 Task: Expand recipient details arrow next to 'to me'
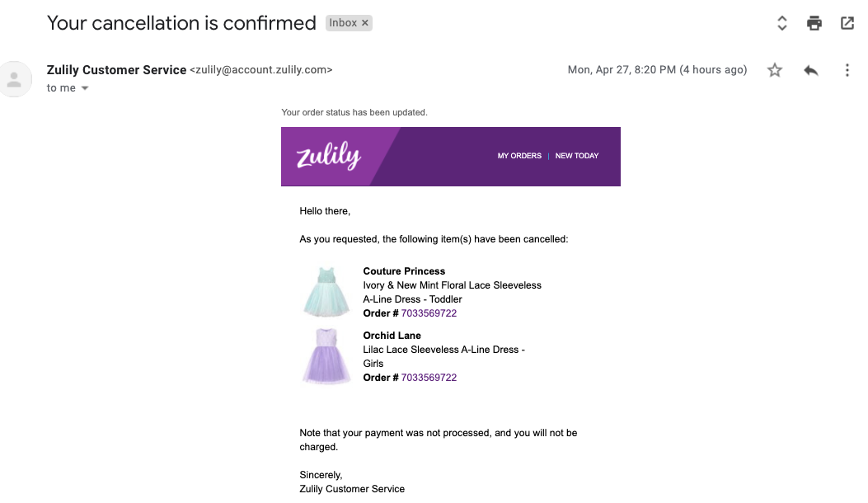(85, 88)
